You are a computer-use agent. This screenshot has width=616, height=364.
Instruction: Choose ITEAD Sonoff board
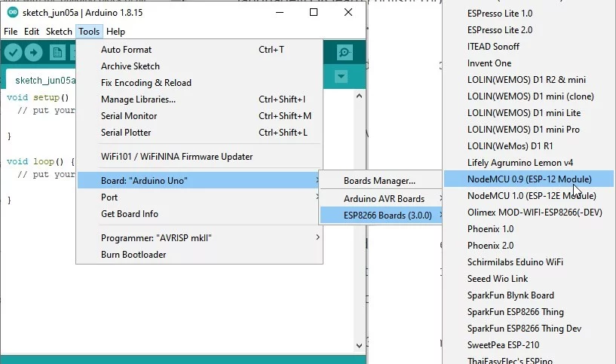pyautogui.click(x=529, y=46)
